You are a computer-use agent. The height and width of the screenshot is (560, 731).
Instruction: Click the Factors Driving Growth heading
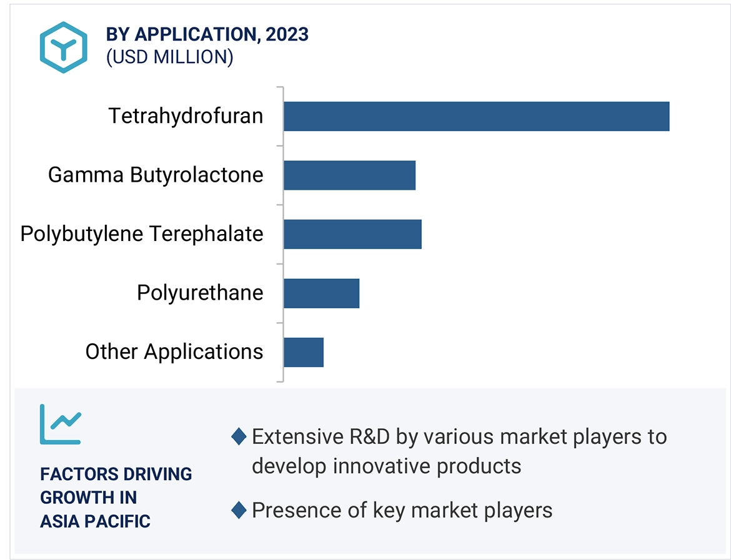click(x=116, y=498)
